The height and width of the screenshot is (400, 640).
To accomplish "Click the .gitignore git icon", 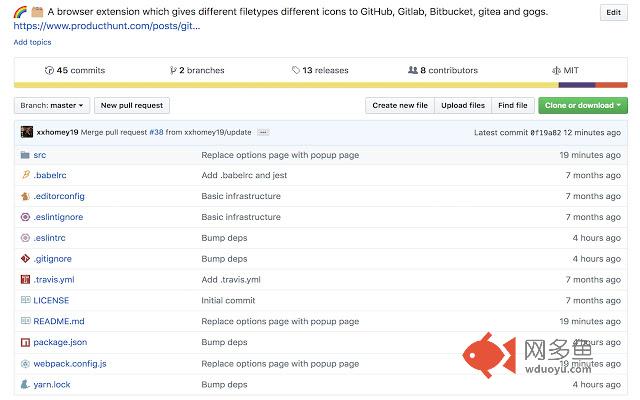I will click(25, 258).
